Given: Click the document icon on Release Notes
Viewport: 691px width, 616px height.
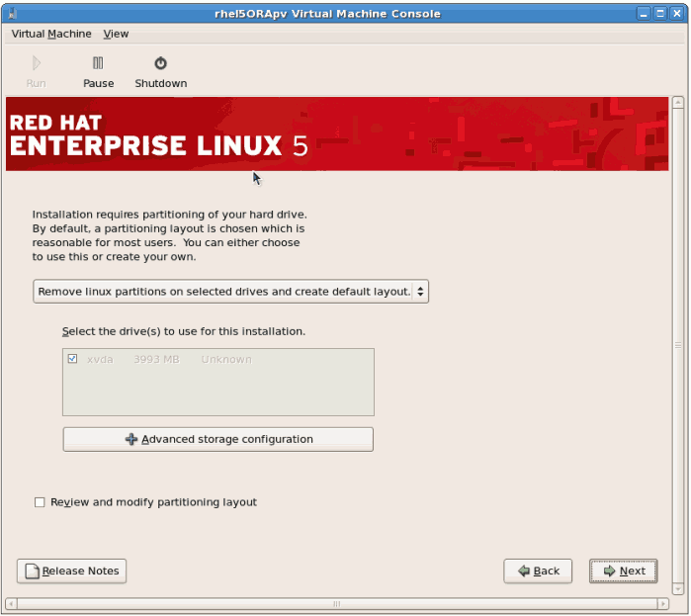Looking at the screenshot, I should (x=33, y=571).
